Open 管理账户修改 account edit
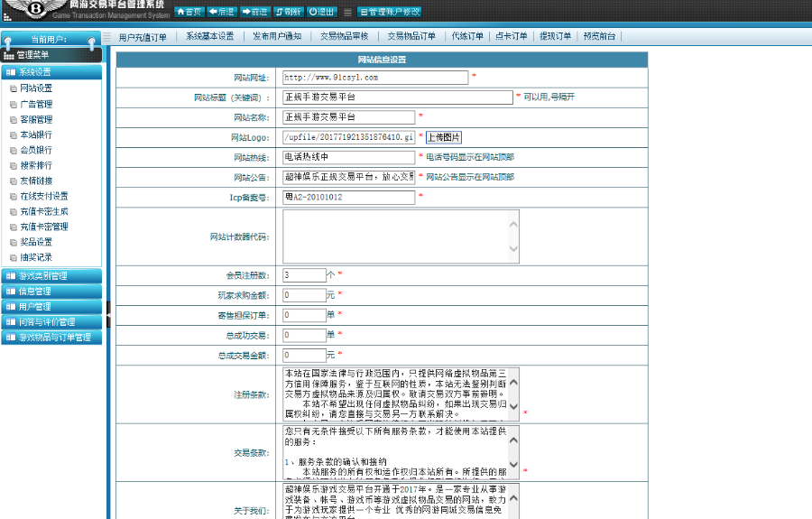Image resolution: width=812 pixels, height=519 pixels. 390,12
